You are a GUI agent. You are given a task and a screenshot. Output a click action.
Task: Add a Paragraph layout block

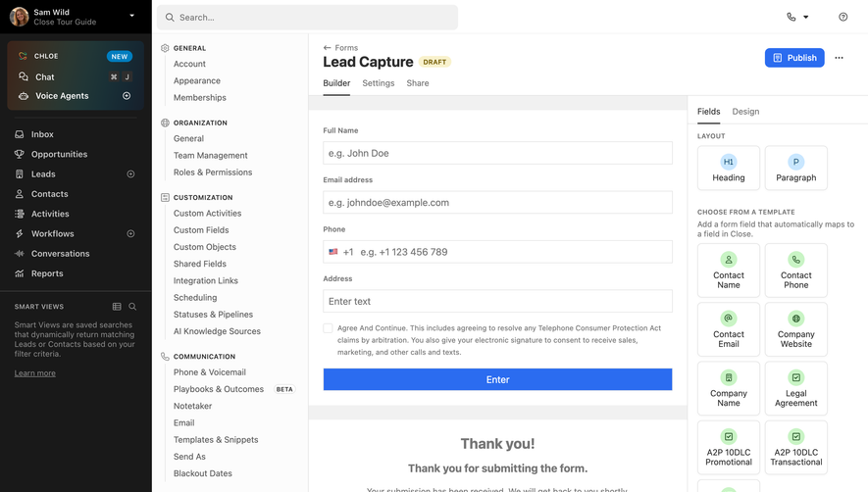(x=796, y=169)
